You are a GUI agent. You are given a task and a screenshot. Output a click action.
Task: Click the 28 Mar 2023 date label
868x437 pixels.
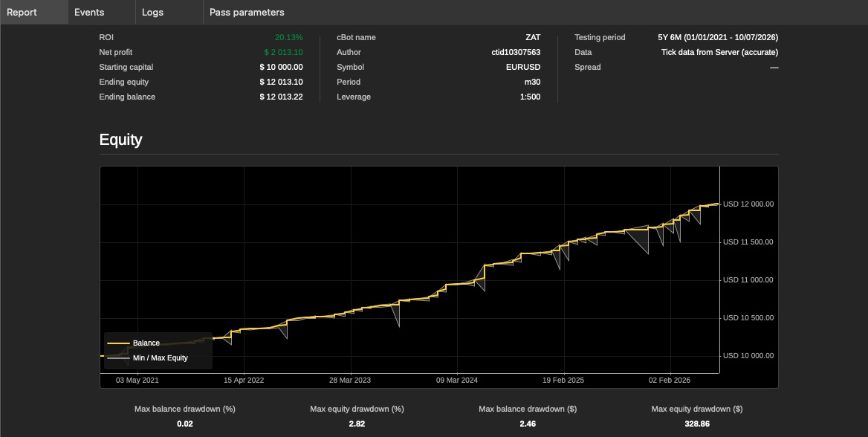point(350,381)
